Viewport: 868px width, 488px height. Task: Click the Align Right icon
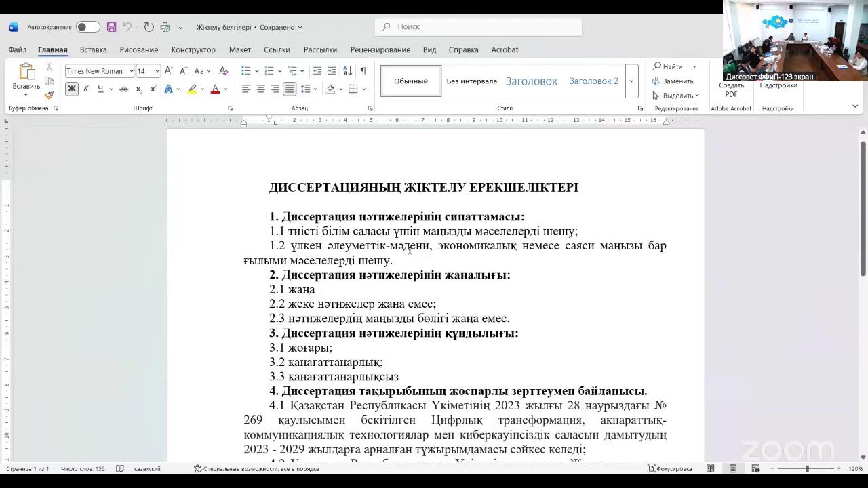coord(275,89)
